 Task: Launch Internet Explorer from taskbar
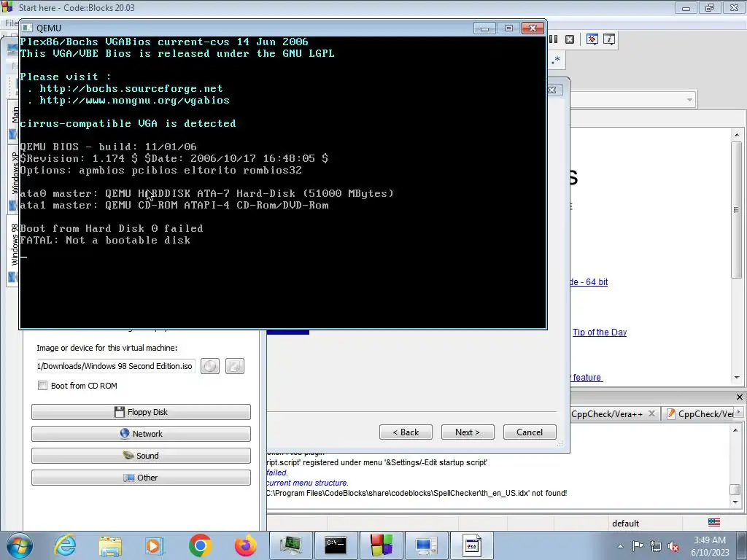64,545
